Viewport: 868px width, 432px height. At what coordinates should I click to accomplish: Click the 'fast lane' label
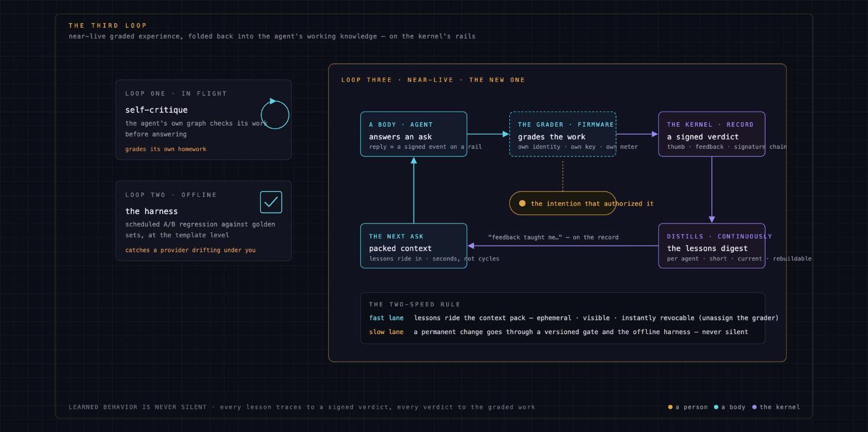coord(386,318)
